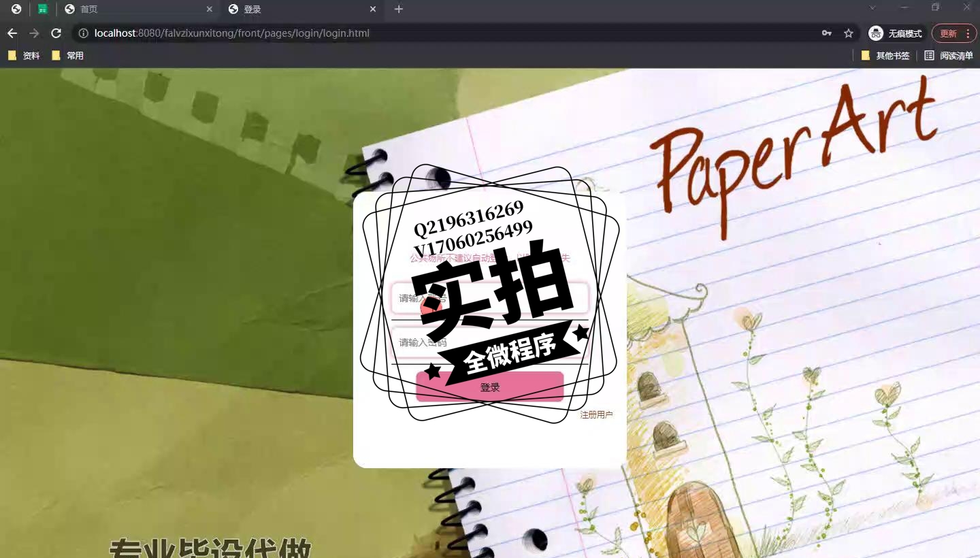Viewport: 980px width, 558px height.
Task: Click the 请输入密码 password field
Action: pos(490,342)
